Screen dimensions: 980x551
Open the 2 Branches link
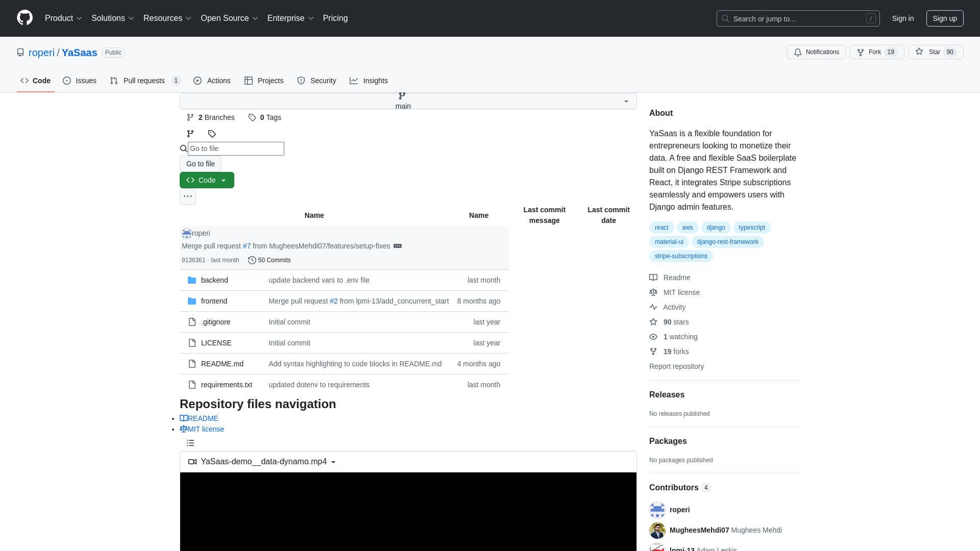(x=211, y=117)
